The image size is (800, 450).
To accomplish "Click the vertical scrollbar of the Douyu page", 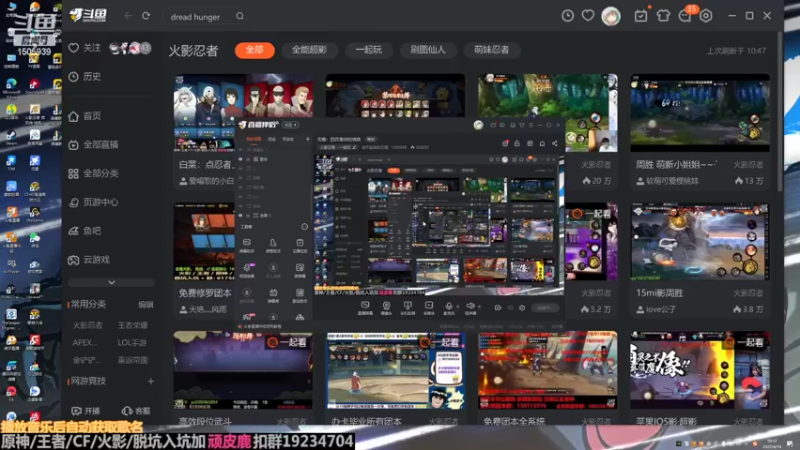I will tap(779, 112).
